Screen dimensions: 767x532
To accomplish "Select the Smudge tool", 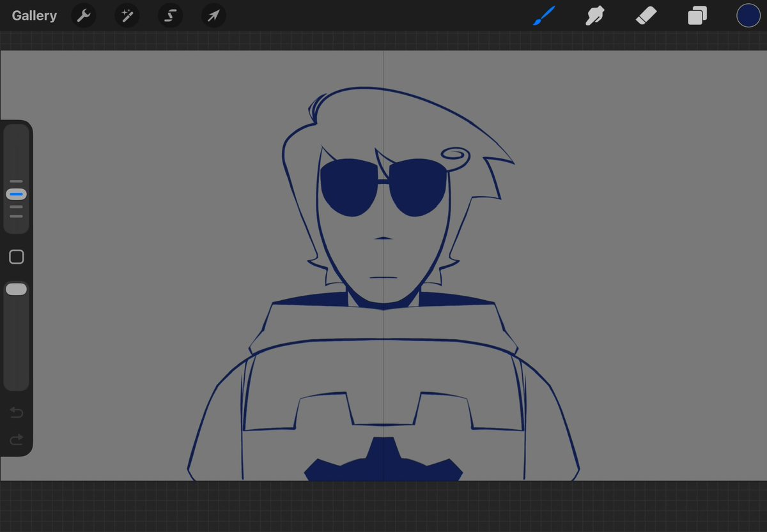I will coord(596,15).
